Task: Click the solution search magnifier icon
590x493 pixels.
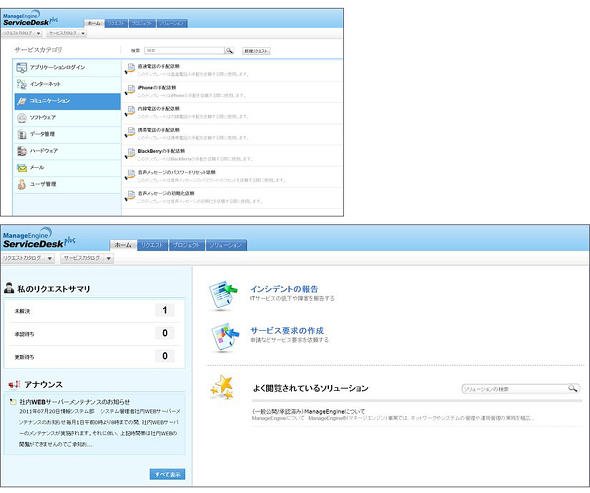Action: tap(572, 388)
